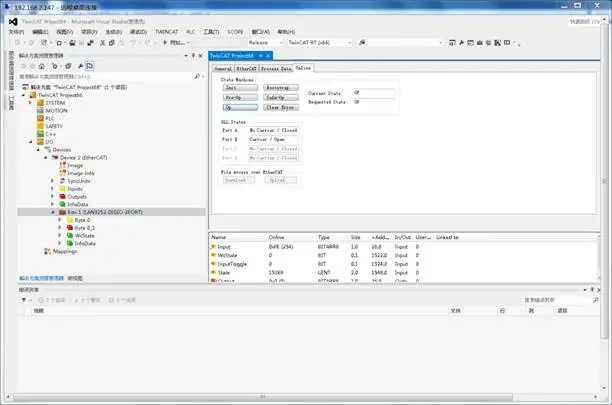
Task: Click the Online column header
Action: (x=276, y=237)
